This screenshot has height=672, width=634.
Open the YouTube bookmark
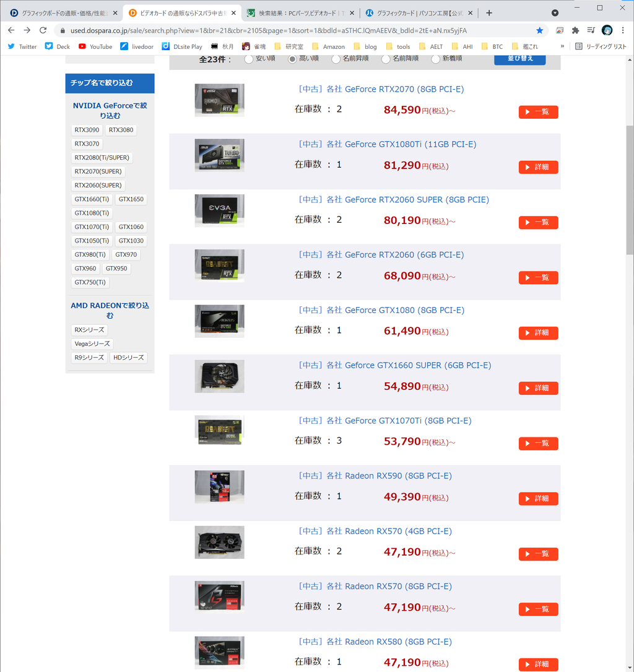point(95,46)
